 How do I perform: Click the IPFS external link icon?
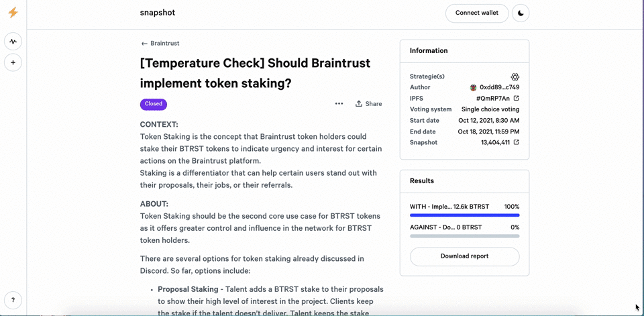tap(517, 98)
